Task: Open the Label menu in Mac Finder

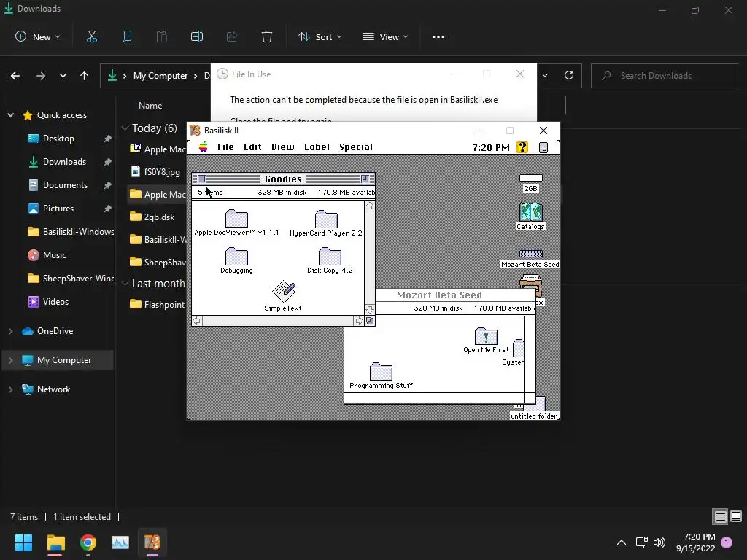Action: click(317, 147)
